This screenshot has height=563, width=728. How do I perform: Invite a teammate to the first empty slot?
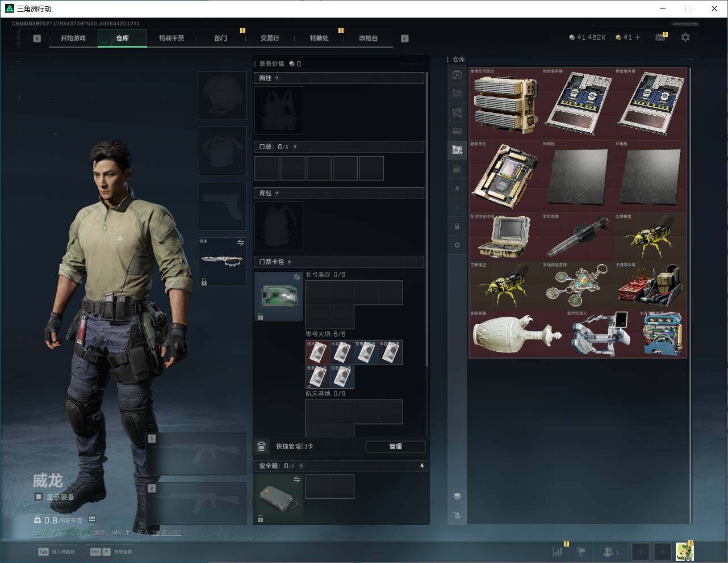(640, 551)
